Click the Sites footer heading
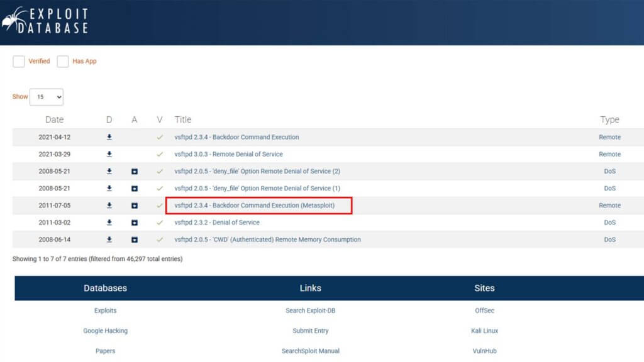This screenshot has height=362, width=644. [485, 288]
